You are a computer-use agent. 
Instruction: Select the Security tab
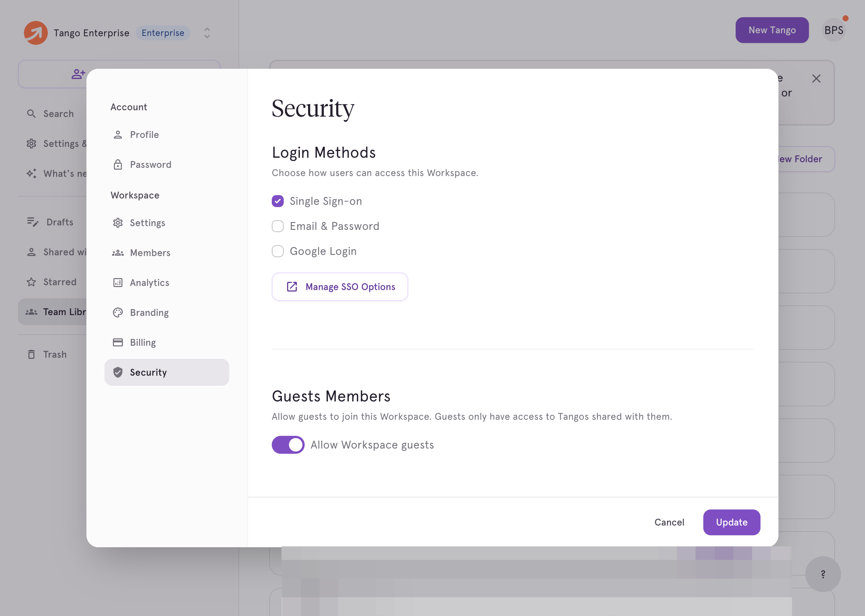point(167,373)
